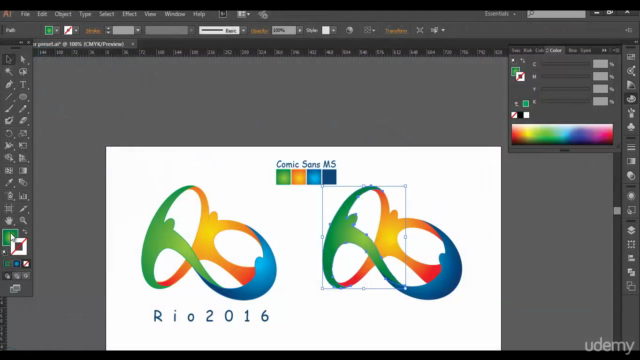
Task: Select the Blend tool
Action: click(23, 183)
